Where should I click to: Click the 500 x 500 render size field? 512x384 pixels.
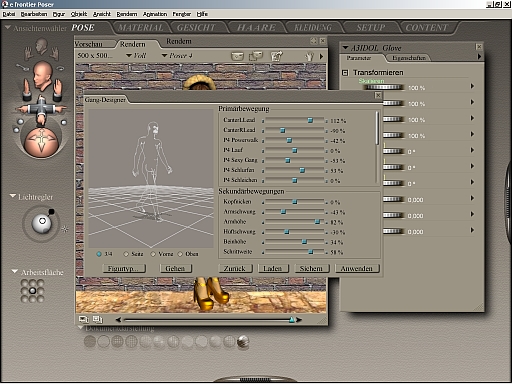tap(95, 56)
